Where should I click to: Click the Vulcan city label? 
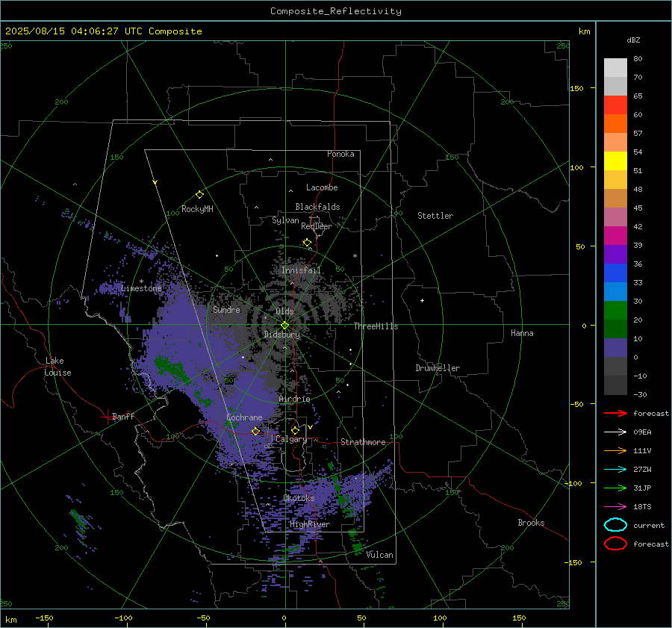point(379,555)
